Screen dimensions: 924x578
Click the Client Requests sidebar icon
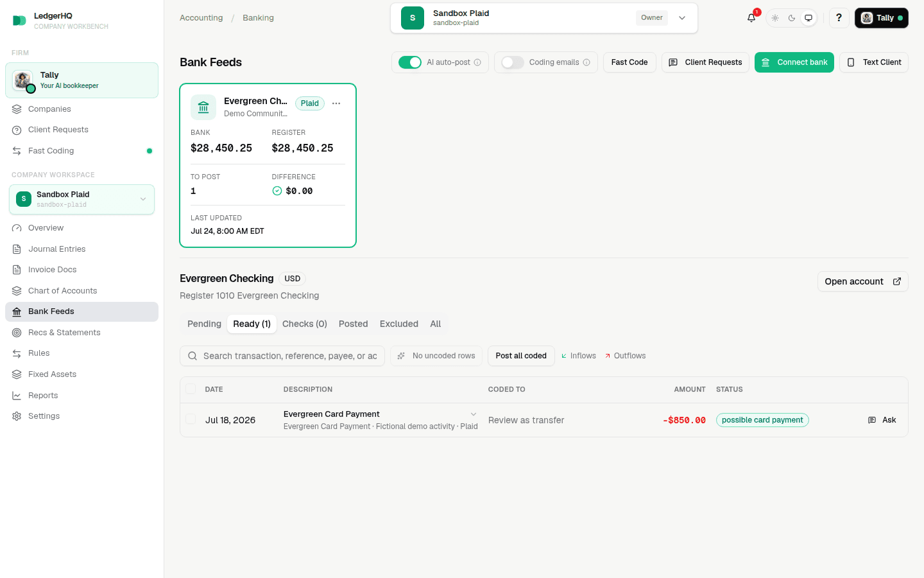point(17,130)
